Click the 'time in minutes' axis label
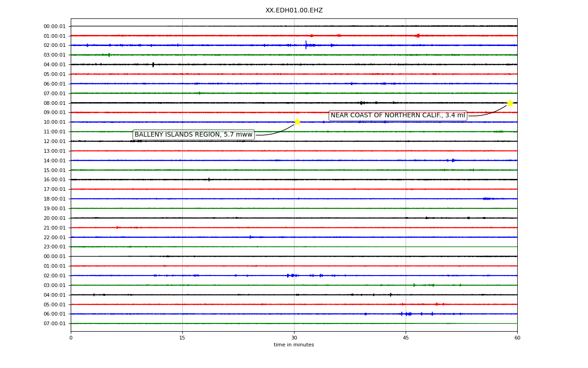 (294, 345)
